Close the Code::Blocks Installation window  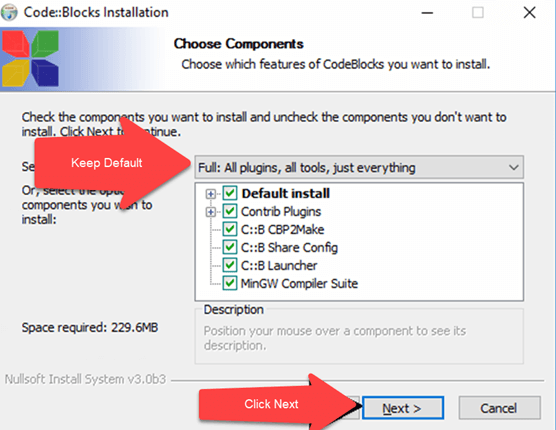pos(530,13)
